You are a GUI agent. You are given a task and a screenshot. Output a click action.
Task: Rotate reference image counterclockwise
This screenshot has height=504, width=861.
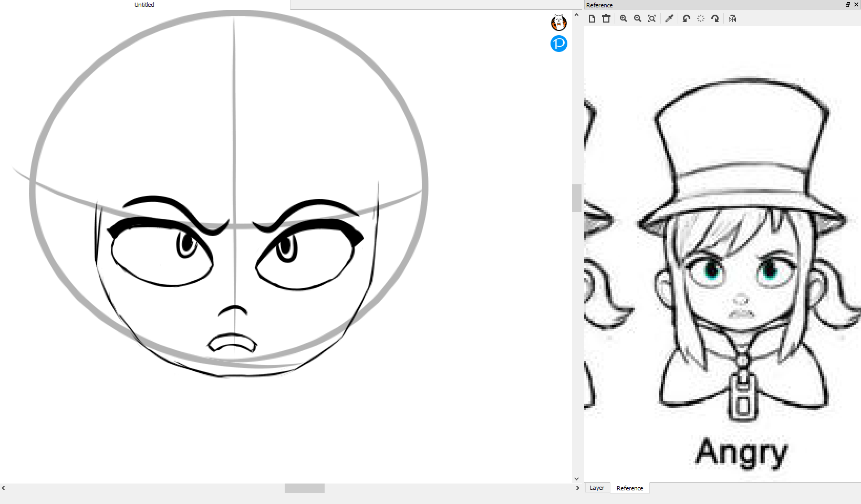tap(687, 18)
